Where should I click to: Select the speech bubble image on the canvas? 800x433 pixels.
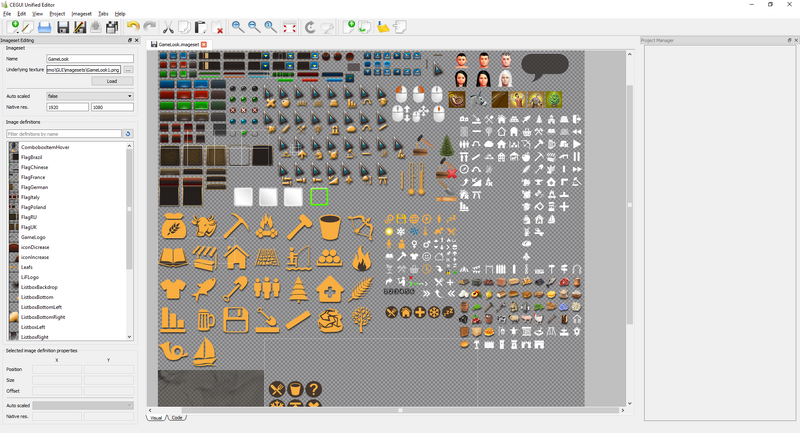click(x=544, y=67)
